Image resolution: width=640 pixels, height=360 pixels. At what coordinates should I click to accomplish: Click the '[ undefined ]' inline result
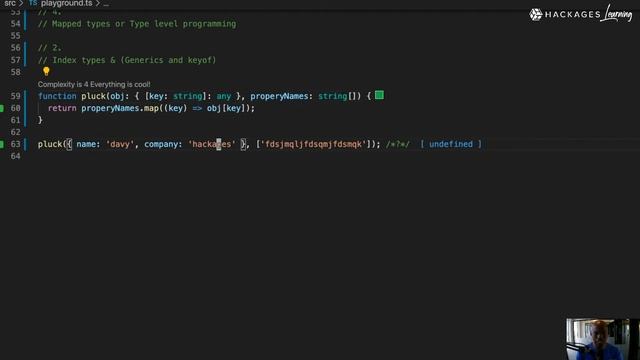tap(451, 144)
